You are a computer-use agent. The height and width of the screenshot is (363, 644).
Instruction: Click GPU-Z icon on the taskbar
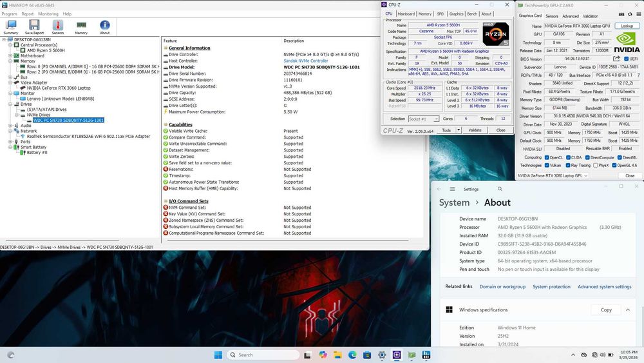(x=412, y=355)
